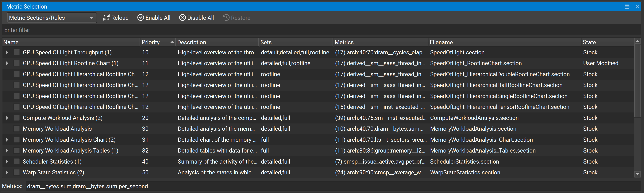Enable HierarchicalTensorRooflineChart section checkbox

point(17,107)
